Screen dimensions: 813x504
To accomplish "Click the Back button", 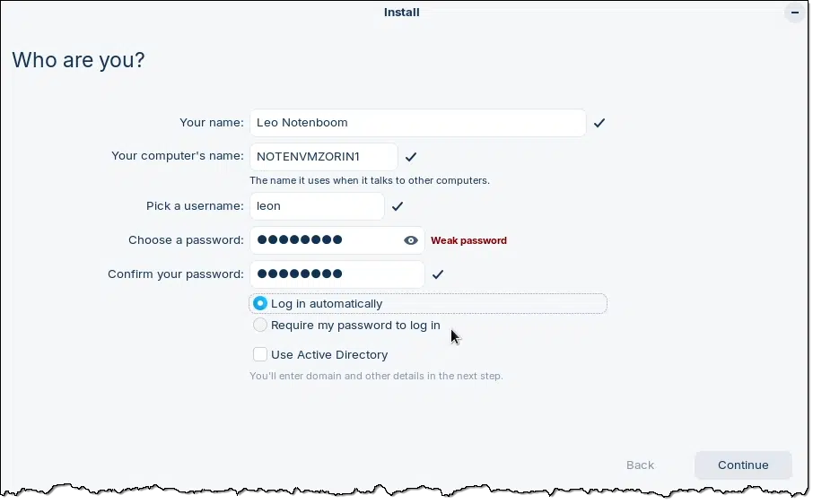I will pyautogui.click(x=640, y=465).
